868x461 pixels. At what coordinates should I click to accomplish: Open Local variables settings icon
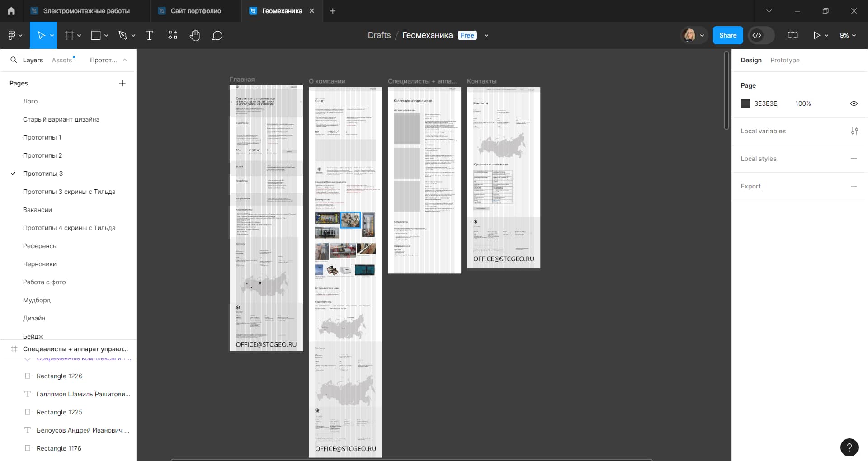click(854, 131)
